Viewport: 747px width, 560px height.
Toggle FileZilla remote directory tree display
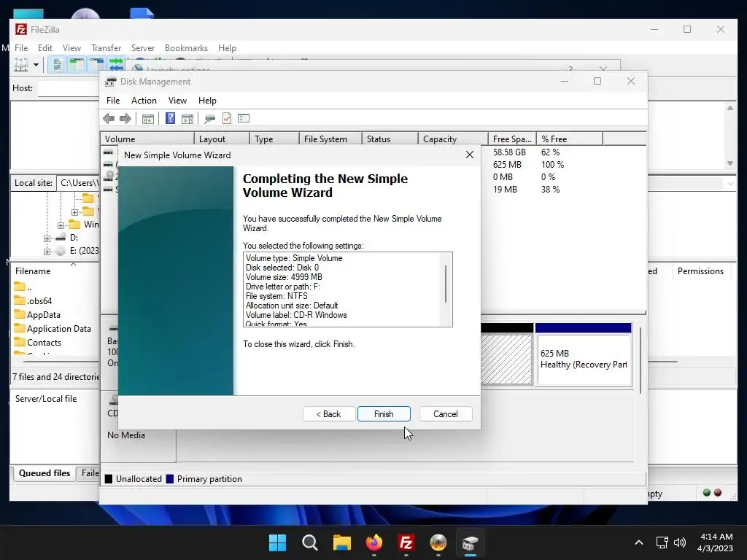pyautogui.click(x=96, y=65)
